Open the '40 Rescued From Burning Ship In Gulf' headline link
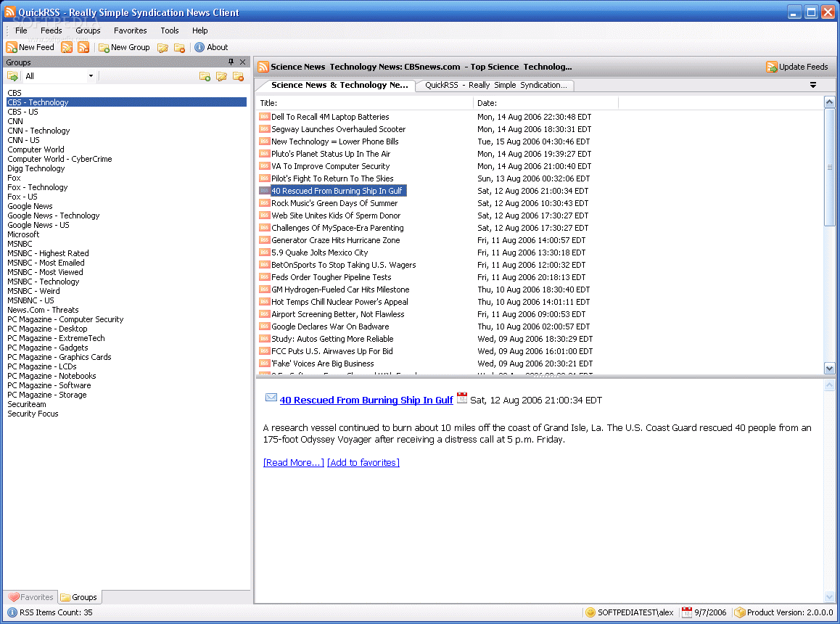Image resolution: width=840 pixels, height=624 pixels. [366, 400]
